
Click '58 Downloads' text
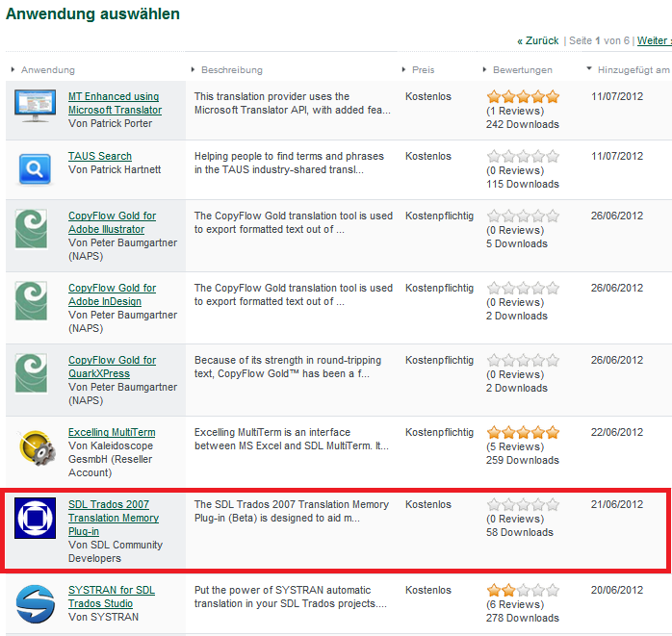[520, 532]
